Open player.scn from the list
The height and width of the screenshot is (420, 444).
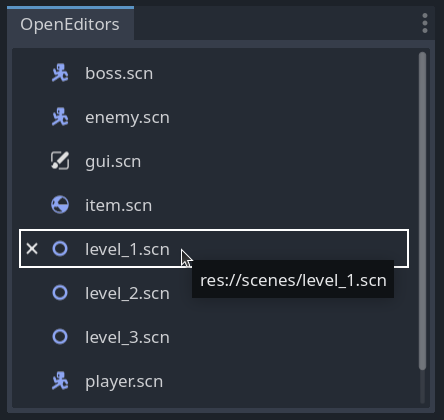click(214, 381)
